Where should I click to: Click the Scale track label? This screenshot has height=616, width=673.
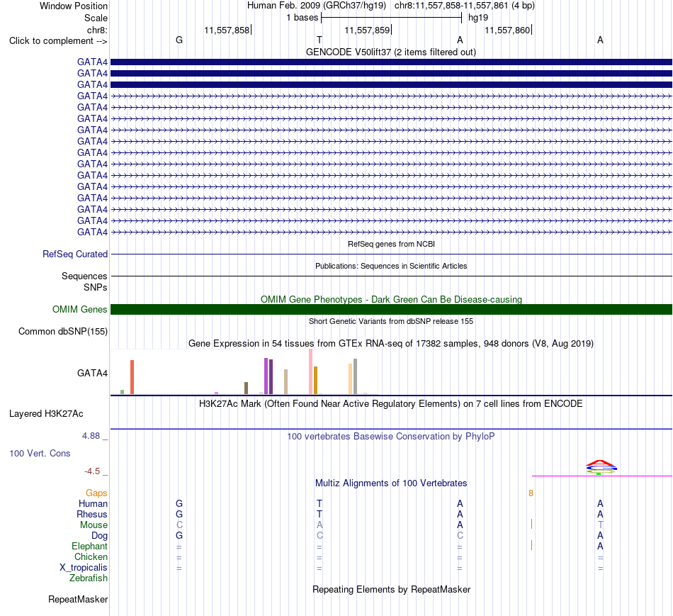[x=96, y=18]
